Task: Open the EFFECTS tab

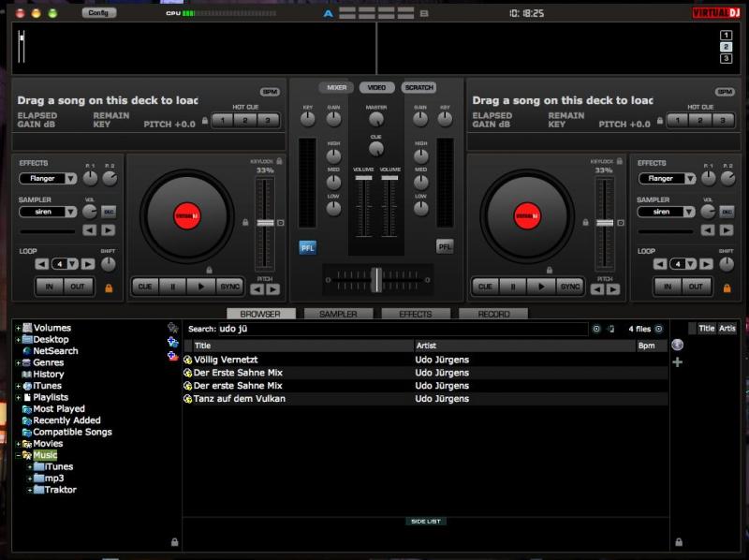Action: click(x=416, y=314)
